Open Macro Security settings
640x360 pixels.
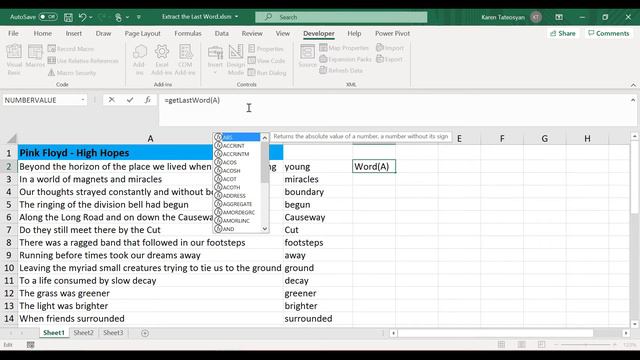[x=72, y=73]
